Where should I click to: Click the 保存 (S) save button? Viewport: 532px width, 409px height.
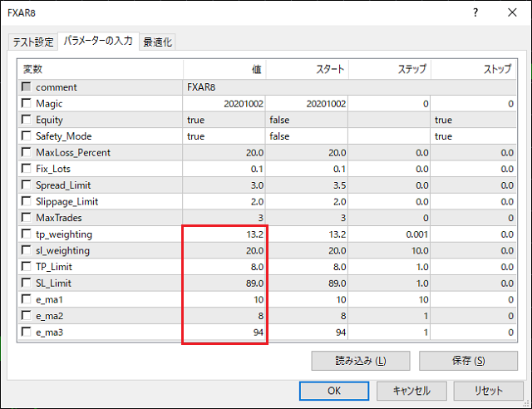(x=468, y=361)
